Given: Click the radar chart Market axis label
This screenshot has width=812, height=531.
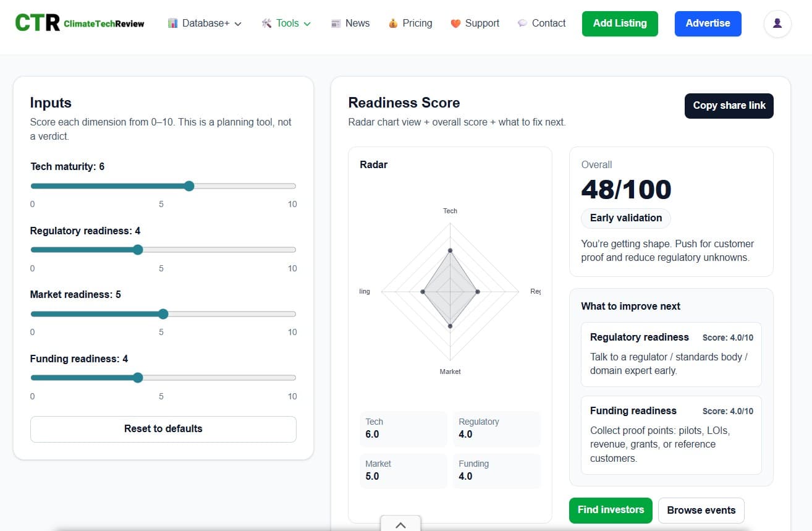Looking at the screenshot, I should point(450,372).
